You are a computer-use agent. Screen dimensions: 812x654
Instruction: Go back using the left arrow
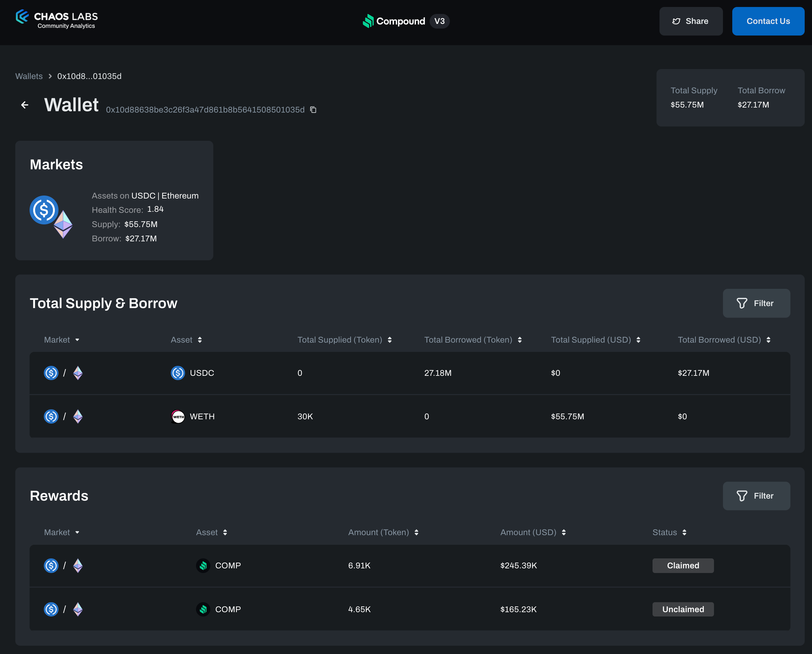pos(25,105)
